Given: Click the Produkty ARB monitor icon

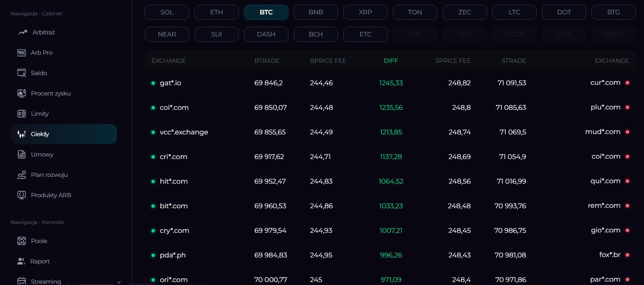Looking at the screenshot, I should point(22,195).
